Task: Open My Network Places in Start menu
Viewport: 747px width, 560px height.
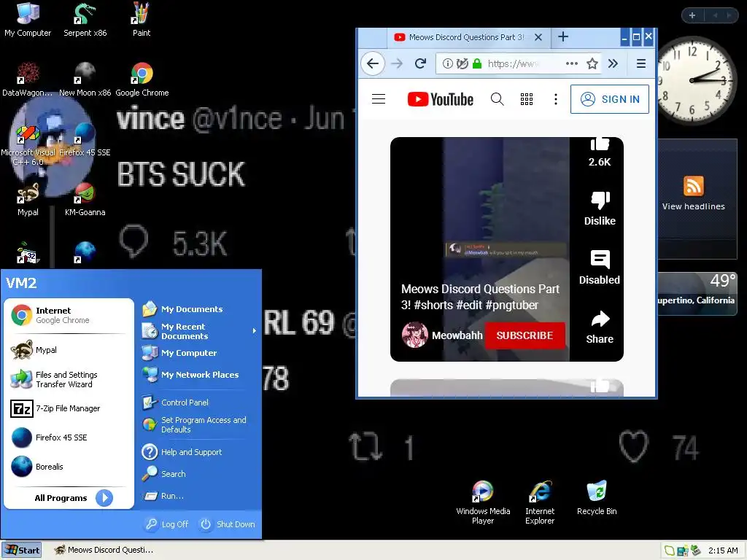Action: point(198,375)
